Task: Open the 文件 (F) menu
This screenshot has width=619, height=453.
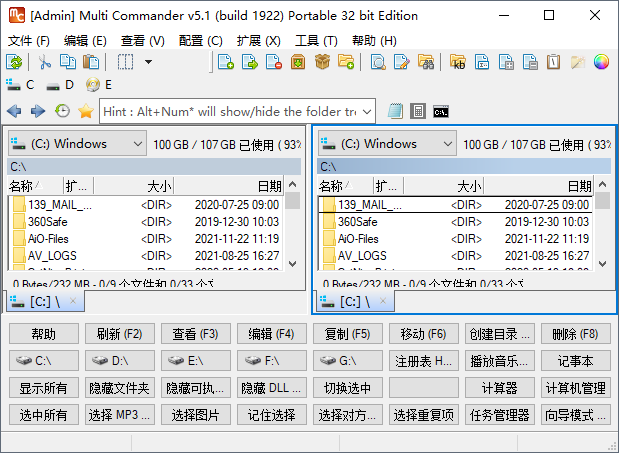Action: (28, 41)
